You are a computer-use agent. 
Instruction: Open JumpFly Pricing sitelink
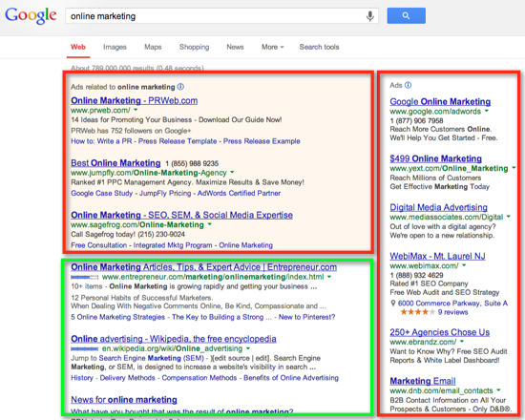[165, 193]
